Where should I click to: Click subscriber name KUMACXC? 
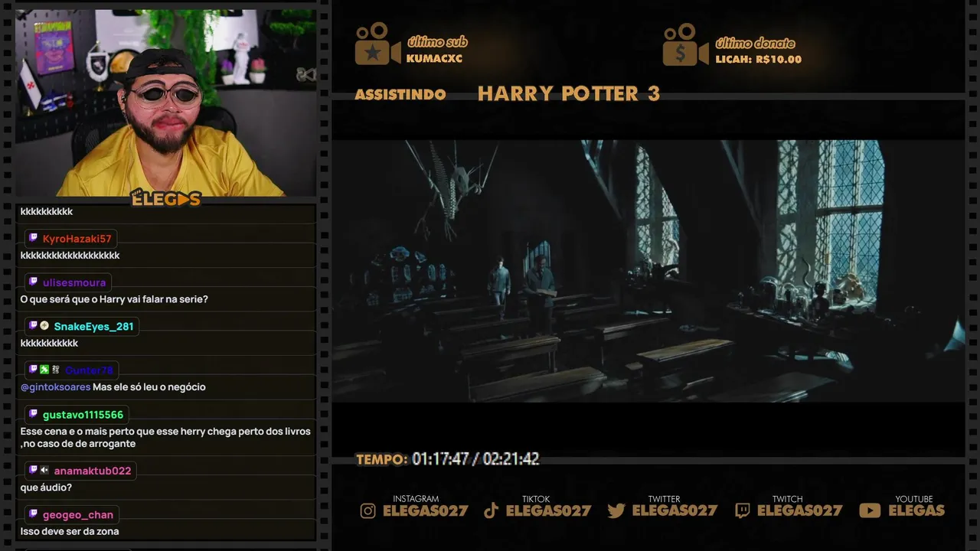pyautogui.click(x=434, y=58)
